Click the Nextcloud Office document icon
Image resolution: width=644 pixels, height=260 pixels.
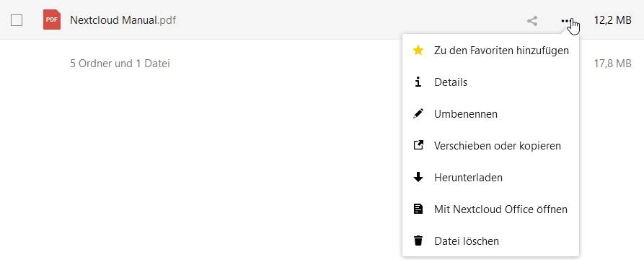pyautogui.click(x=418, y=209)
